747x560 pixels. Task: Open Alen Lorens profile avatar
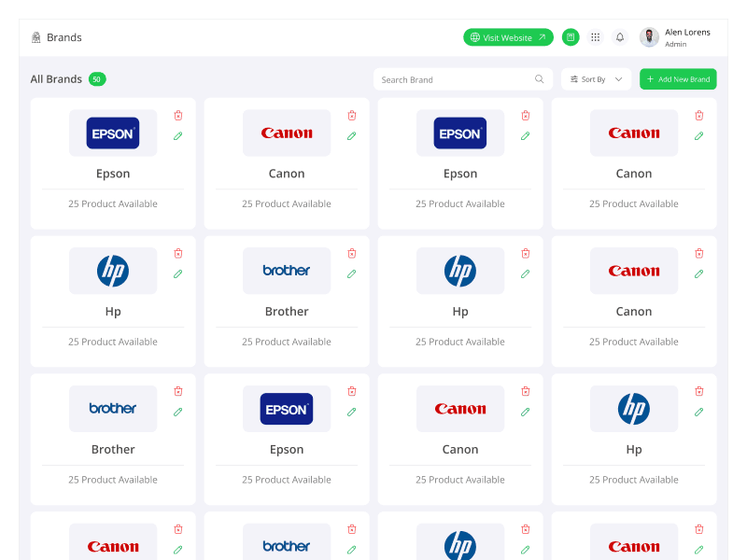click(649, 37)
